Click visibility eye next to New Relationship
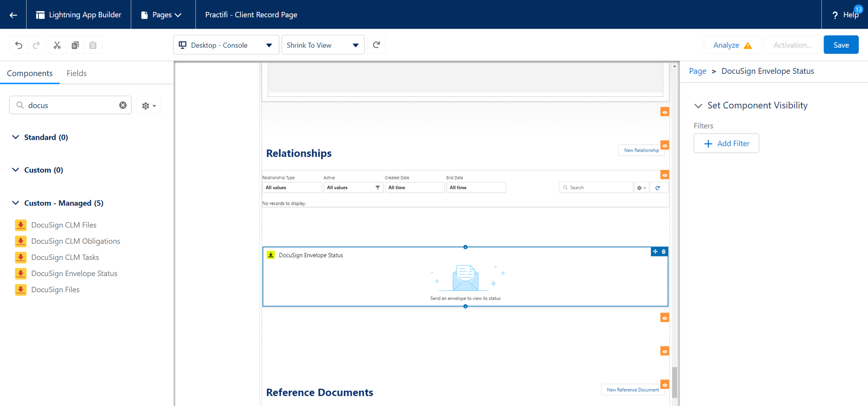The width and height of the screenshot is (868, 406). pyautogui.click(x=665, y=145)
